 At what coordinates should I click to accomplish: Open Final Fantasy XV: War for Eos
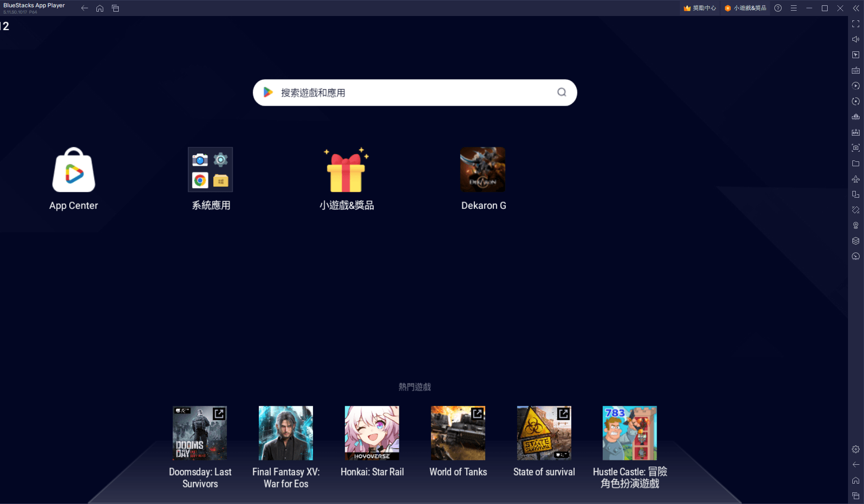point(286,433)
